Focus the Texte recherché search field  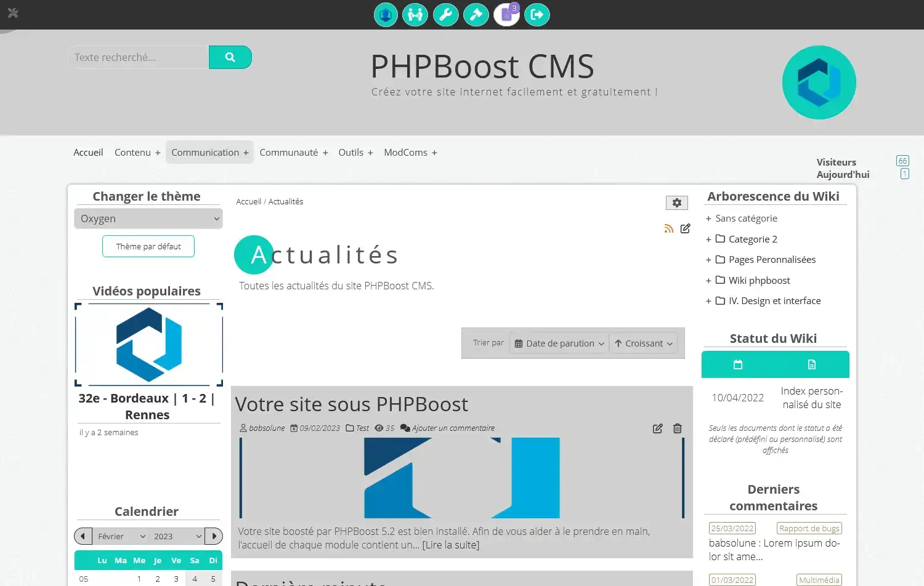[x=138, y=57]
